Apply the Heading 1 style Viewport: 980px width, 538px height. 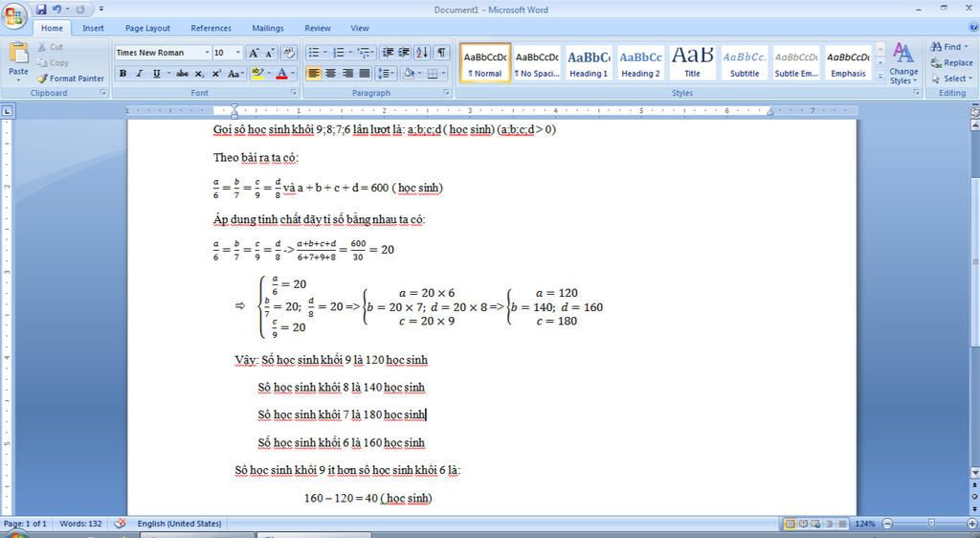(589, 62)
